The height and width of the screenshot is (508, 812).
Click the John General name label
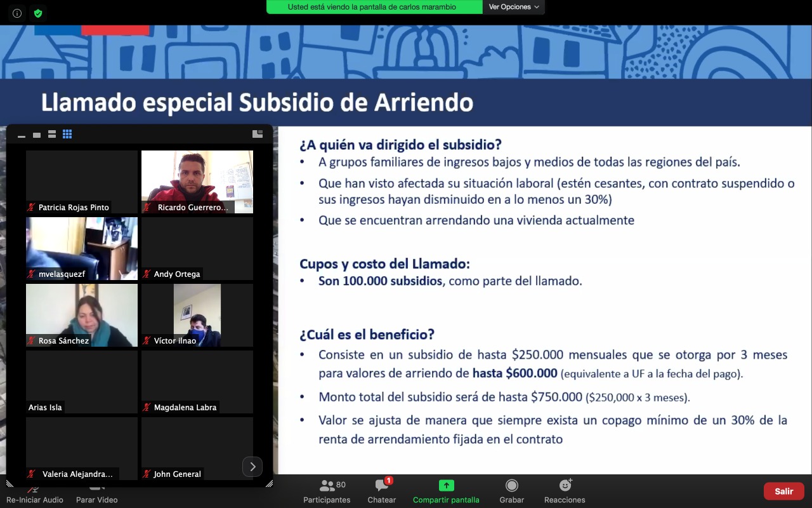178,474
